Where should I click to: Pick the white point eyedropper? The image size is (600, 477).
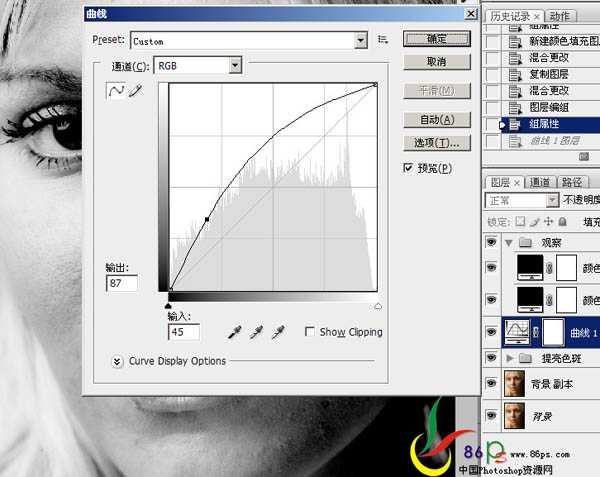coord(278,332)
